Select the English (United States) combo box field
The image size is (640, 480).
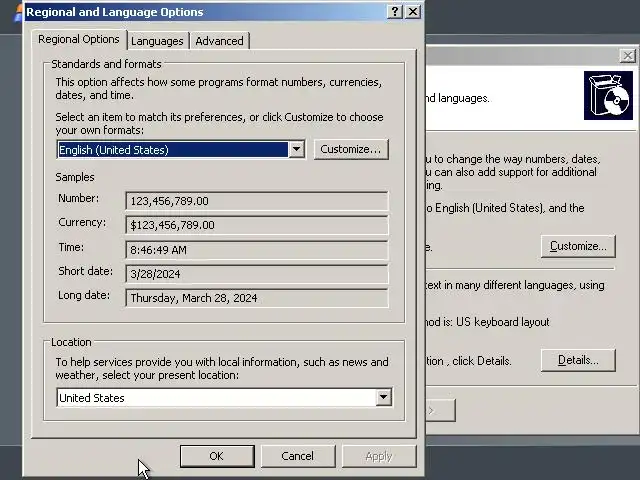tap(181, 149)
